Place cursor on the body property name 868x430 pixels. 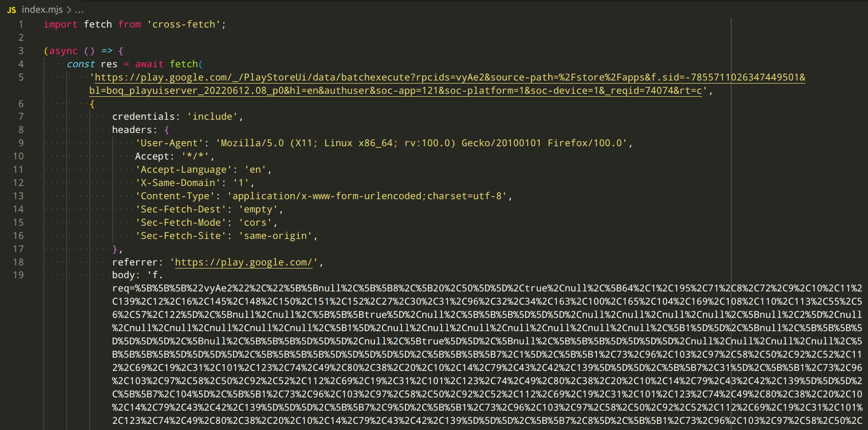pos(123,275)
